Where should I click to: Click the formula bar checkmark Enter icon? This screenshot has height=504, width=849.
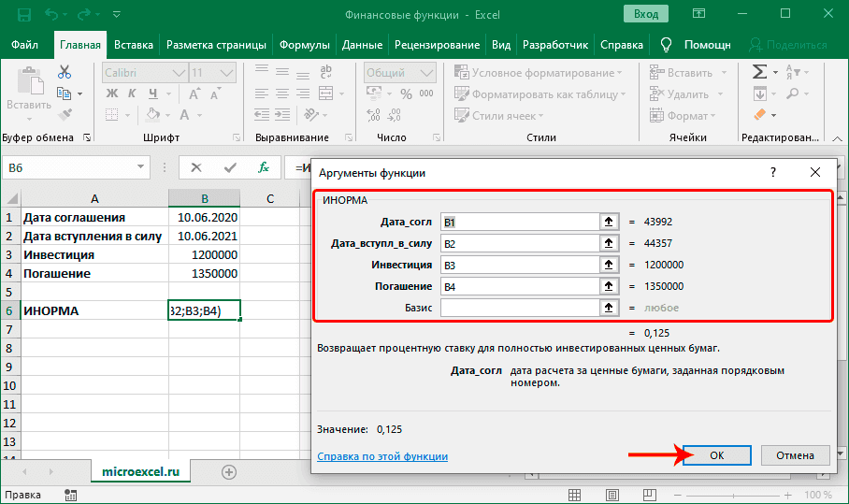coord(230,167)
